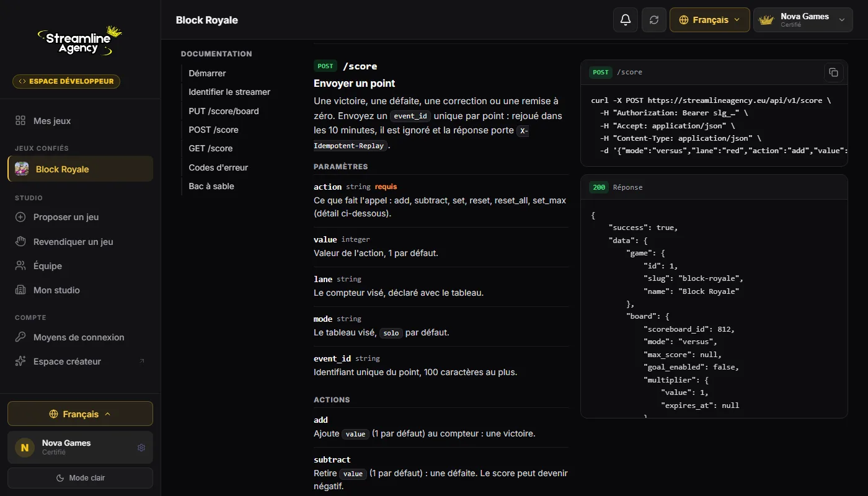Open the settings gear beside Nova Games

coord(141,448)
